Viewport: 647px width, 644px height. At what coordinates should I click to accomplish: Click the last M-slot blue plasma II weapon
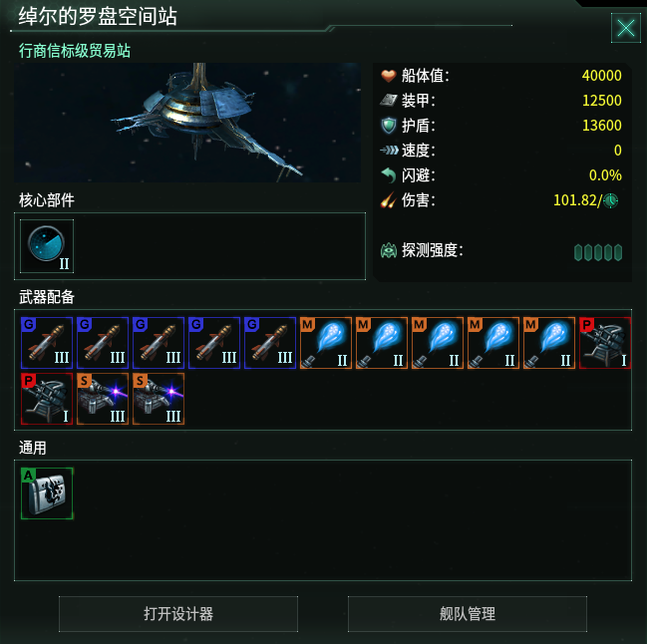point(549,343)
